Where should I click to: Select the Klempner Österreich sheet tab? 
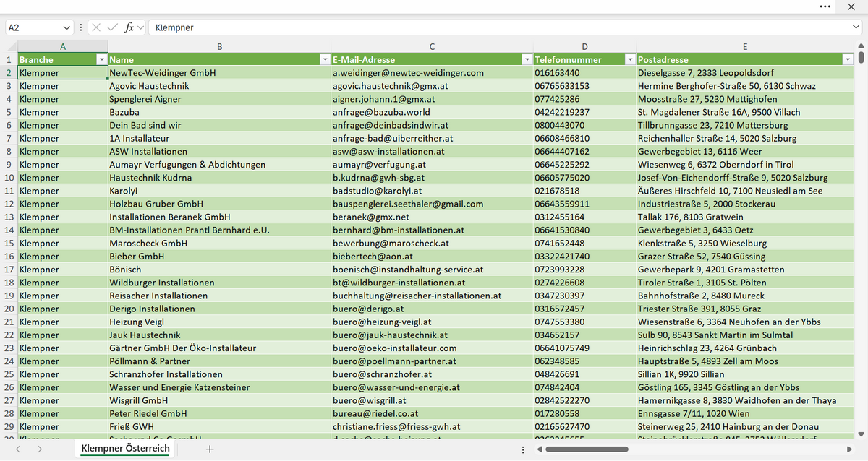pyautogui.click(x=125, y=449)
